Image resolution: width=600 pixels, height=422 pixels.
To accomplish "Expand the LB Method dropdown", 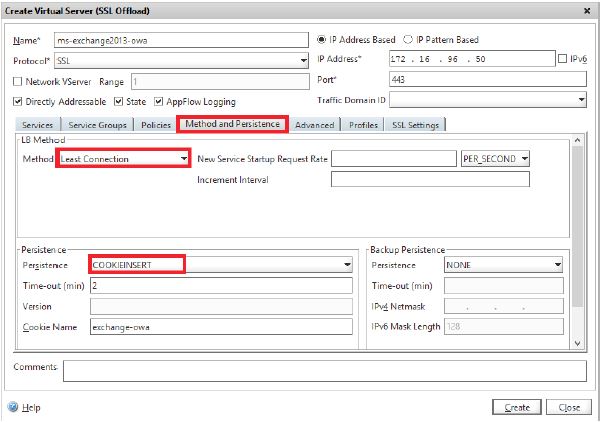I will click(183, 158).
